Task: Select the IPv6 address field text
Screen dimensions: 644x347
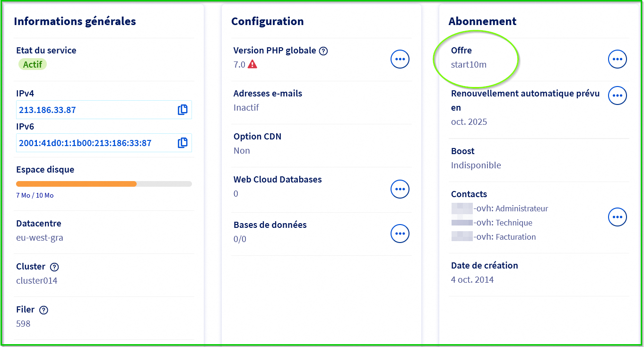Action: tap(85, 143)
